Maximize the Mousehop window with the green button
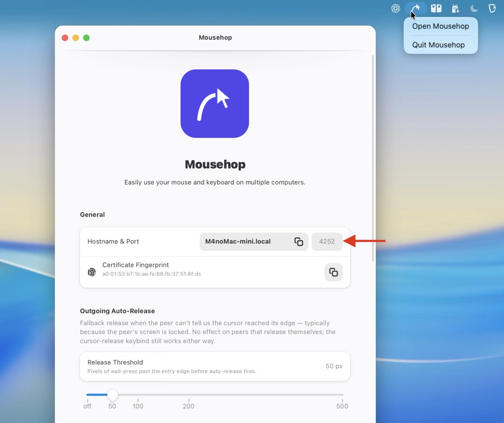 point(86,38)
